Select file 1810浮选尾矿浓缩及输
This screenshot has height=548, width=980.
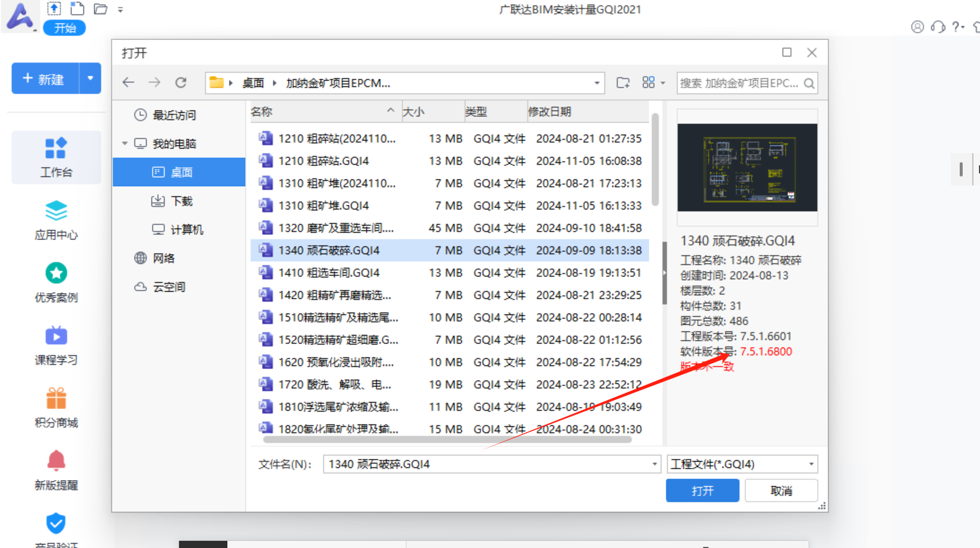[450, 407]
